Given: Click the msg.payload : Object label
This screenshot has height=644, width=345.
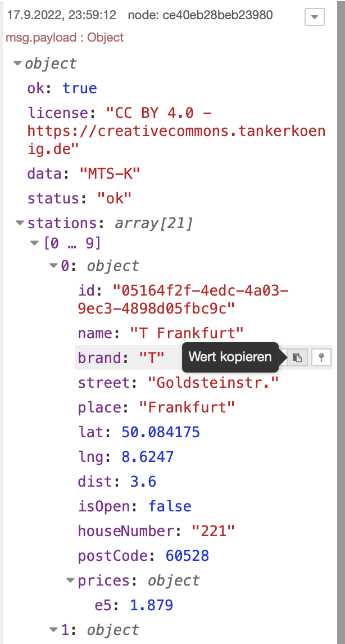Looking at the screenshot, I should click(x=65, y=38).
